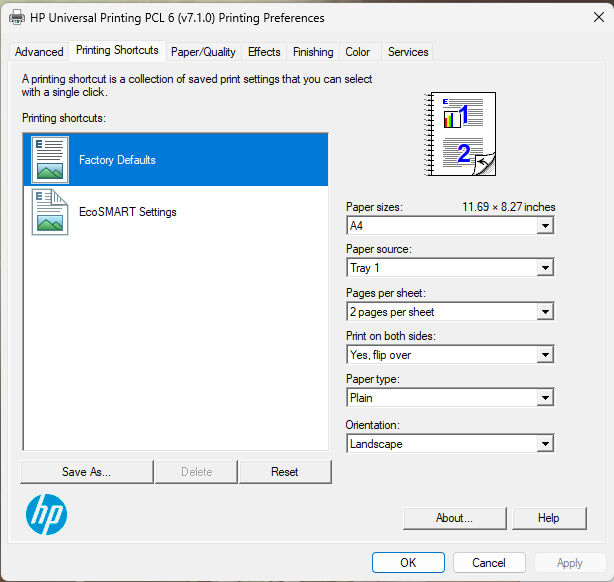This screenshot has width=614, height=582.
Task: Open the Paper sizes dropdown
Action: point(449,226)
